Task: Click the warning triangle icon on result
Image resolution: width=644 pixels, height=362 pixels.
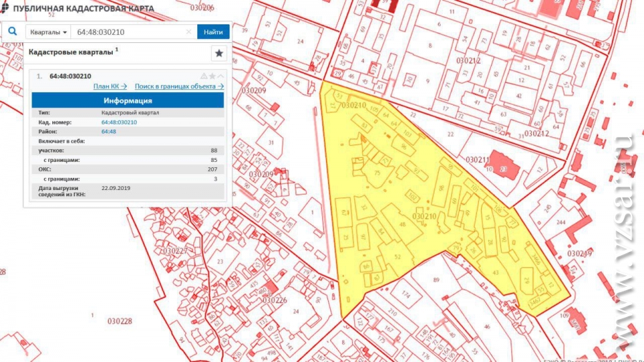Action: click(204, 76)
